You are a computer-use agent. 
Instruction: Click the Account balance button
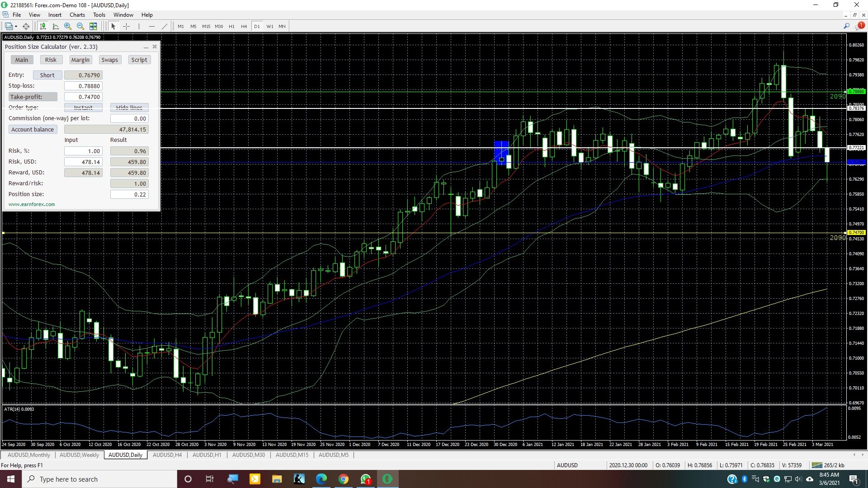[x=33, y=129]
